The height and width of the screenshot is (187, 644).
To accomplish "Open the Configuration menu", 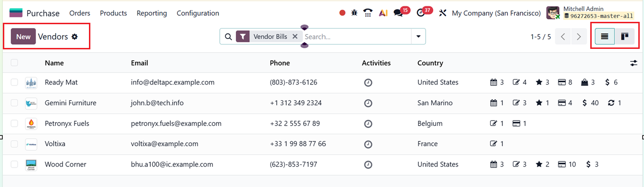I will (198, 13).
